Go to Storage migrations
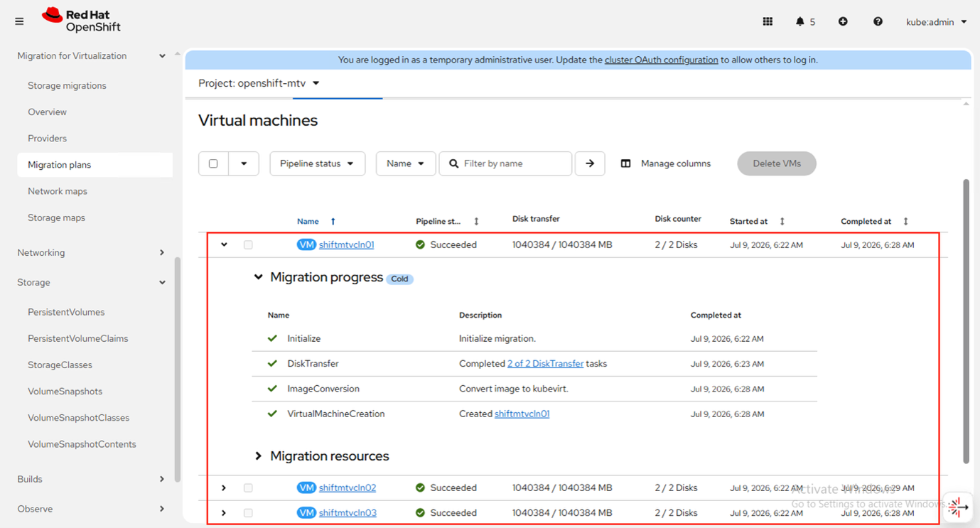 click(x=67, y=85)
